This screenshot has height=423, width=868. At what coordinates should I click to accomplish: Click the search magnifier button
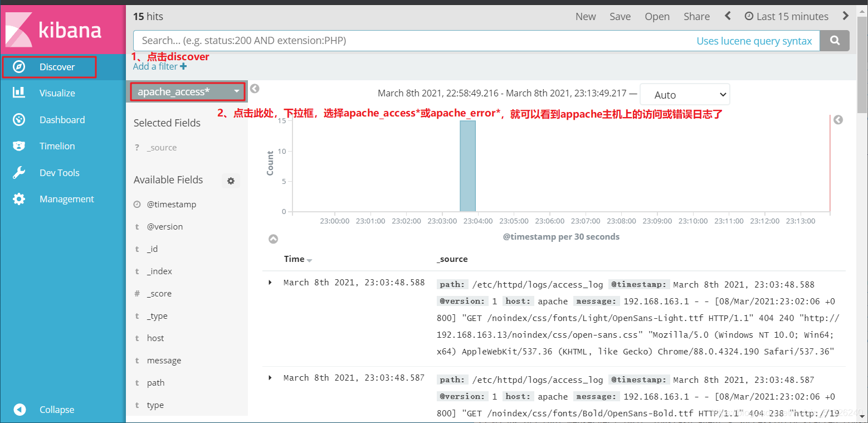click(x=835, y=41)
